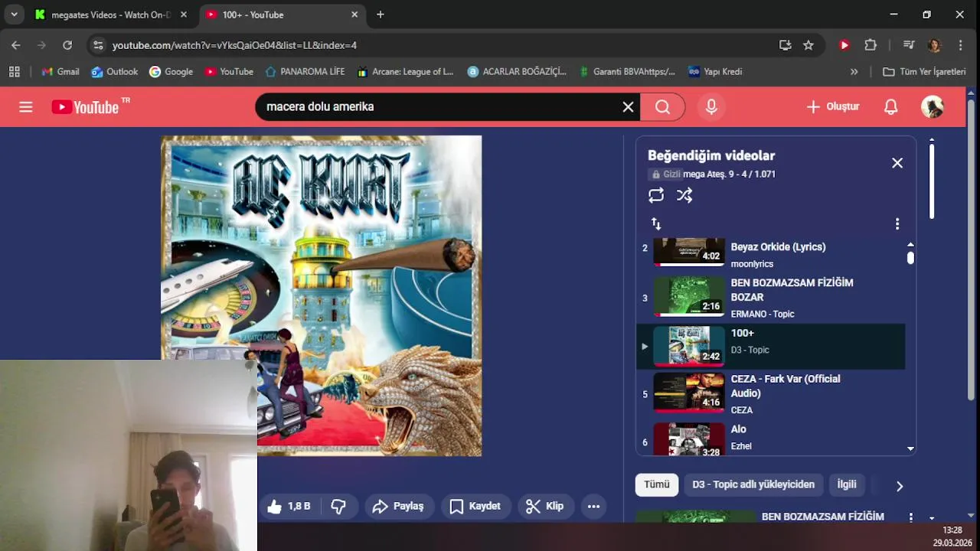Open BEN BOZMAZSAM FİZİĞİM BOZAR thumbnail in playlist
The image size is (980, 551).
tap(689, 297)
